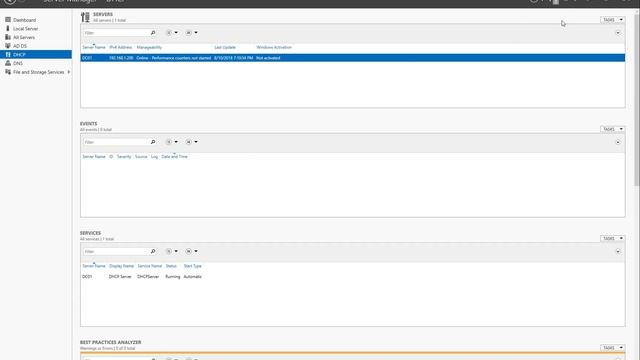Open Servers saved queries dropdown
Screen dimensions: 640x360
point(191,33)
